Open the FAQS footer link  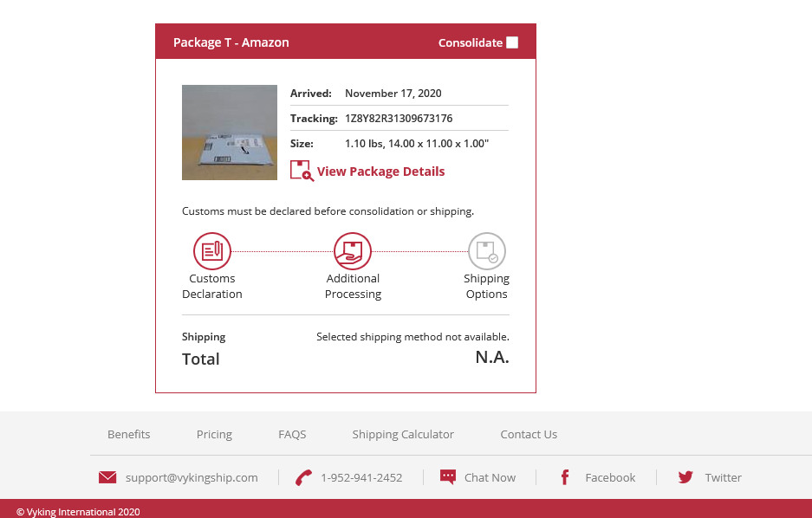[292, 434]
